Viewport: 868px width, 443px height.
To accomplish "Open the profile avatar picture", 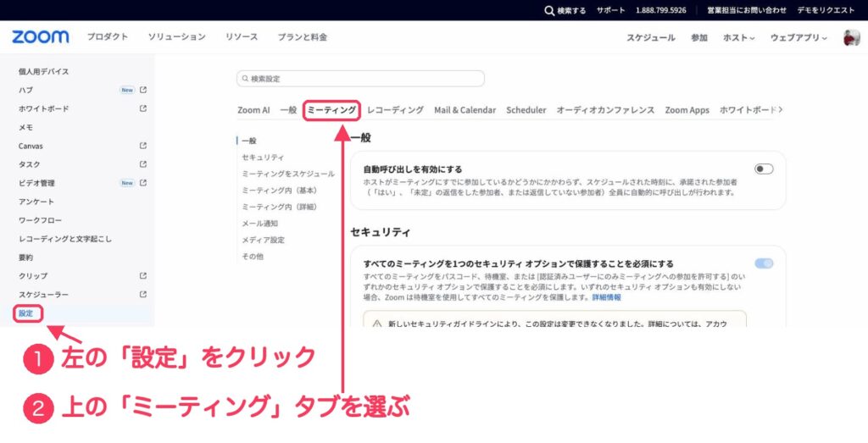I will (851, 37).
